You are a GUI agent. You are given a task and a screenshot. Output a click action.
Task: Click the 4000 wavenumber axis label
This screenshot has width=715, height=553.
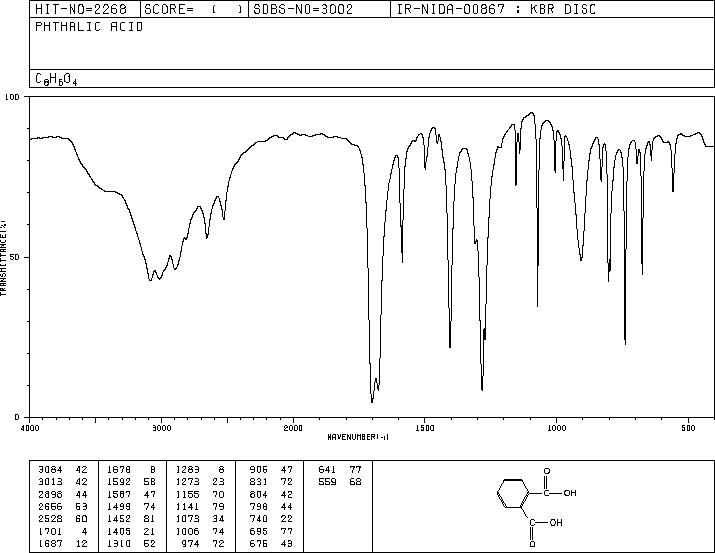pos(30,428)
